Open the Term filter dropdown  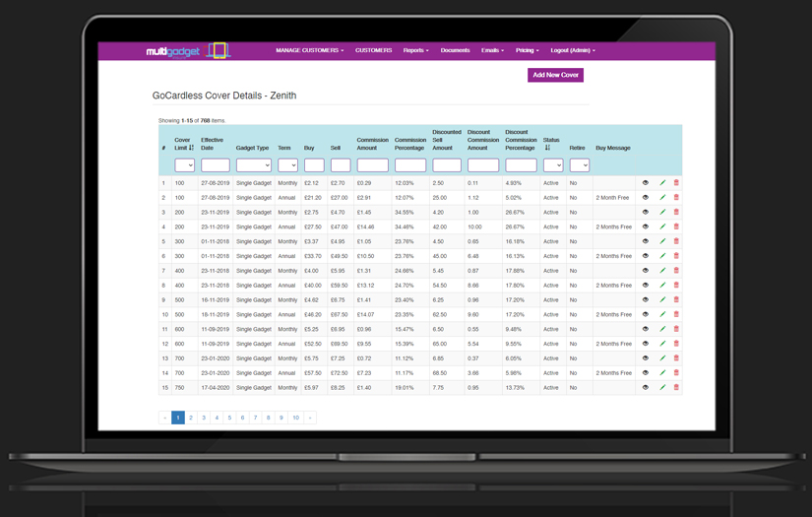pos(287,165)
